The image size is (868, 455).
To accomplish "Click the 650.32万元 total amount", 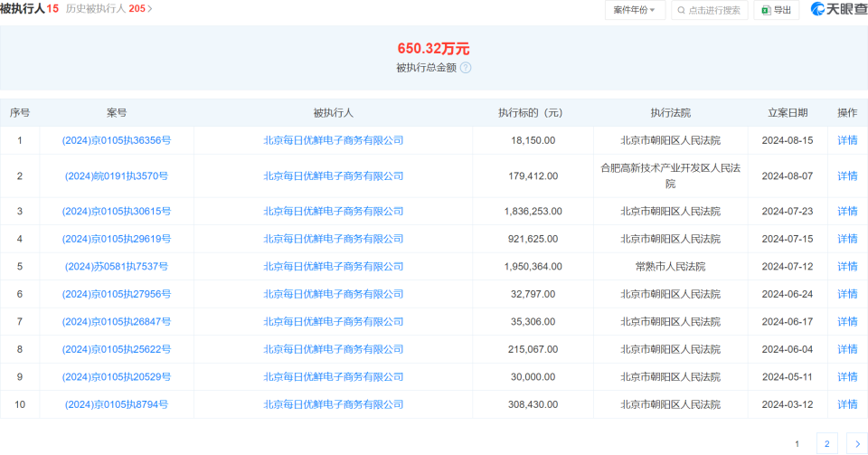I will [433, 49].
